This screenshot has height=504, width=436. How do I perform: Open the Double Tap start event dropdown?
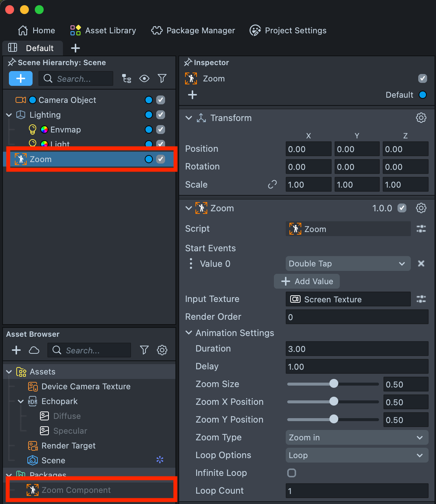tap(348, 263)
